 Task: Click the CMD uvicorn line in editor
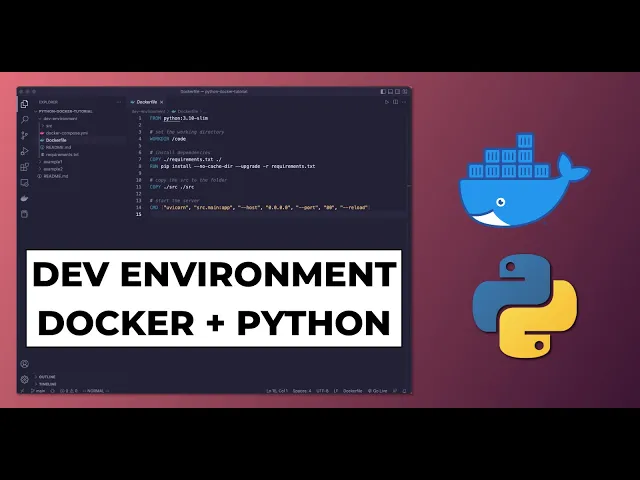(260, 207)
